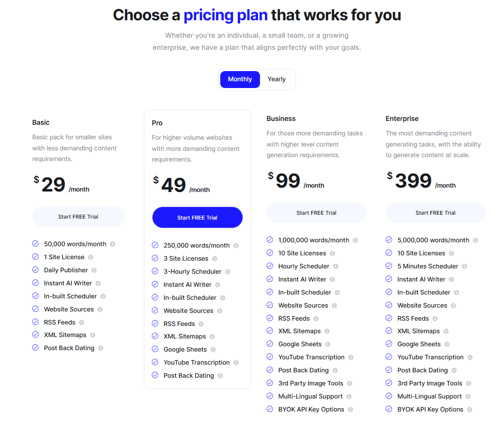Click the Enterprise $399 price
Image resolution: width=504 pixels, height=428 pixels.
coord(410,181)
